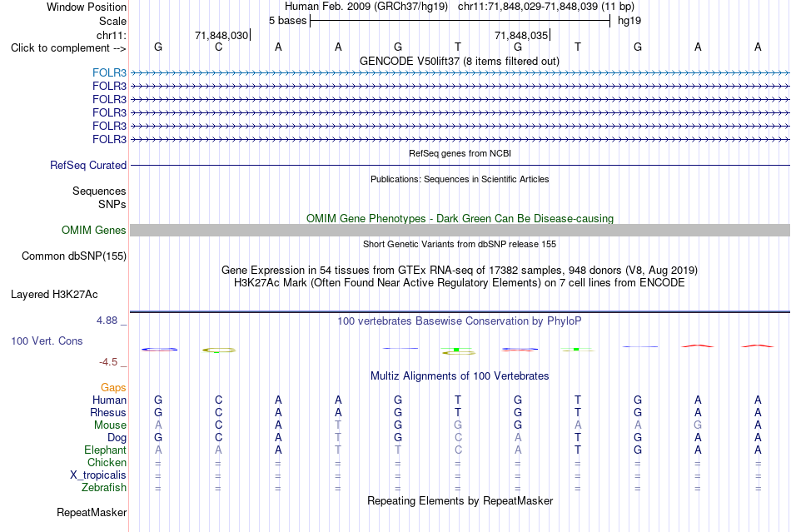Click 'Multiz Alignments of 100 Vertebrates' title
This screenshot has width=791, height=532.
(x=460, y=375)
